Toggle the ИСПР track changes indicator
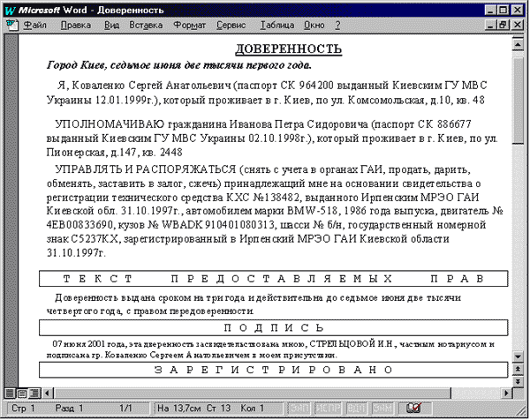The image size is (530, 420). (327, 409)
